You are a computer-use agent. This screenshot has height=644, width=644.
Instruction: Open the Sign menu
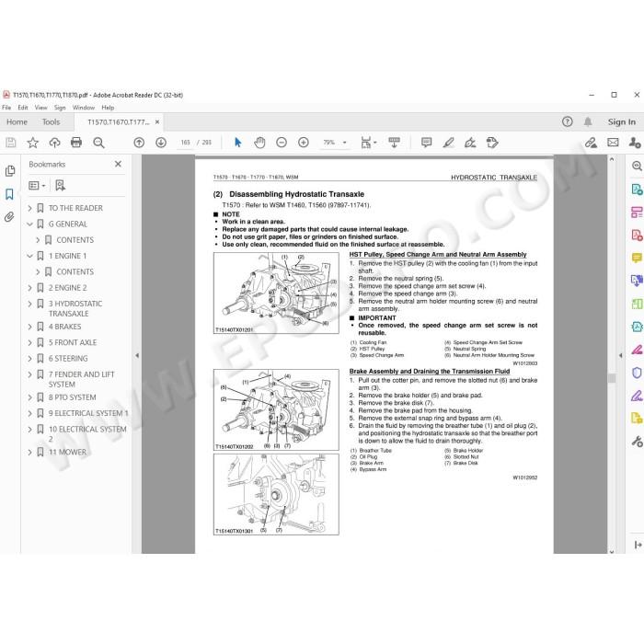(60, 108)
